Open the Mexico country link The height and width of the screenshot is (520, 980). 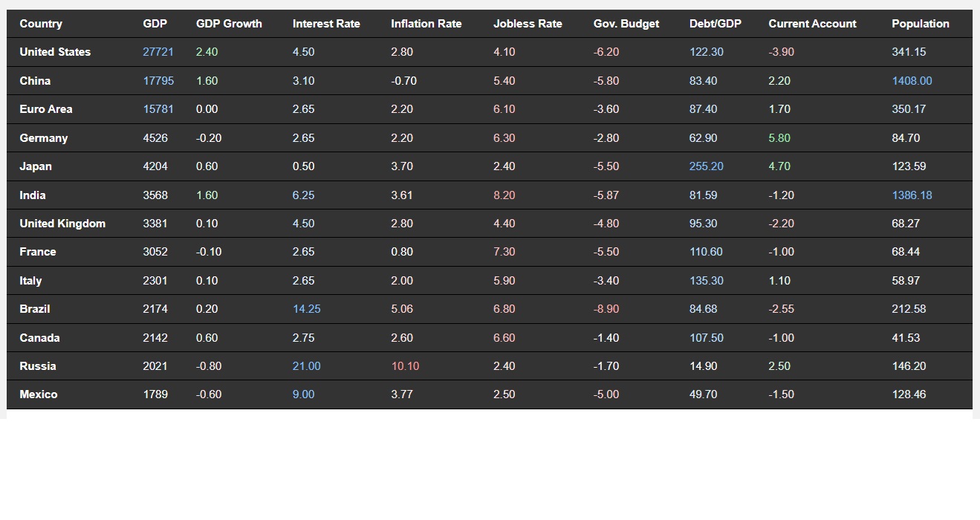point(39,394)
